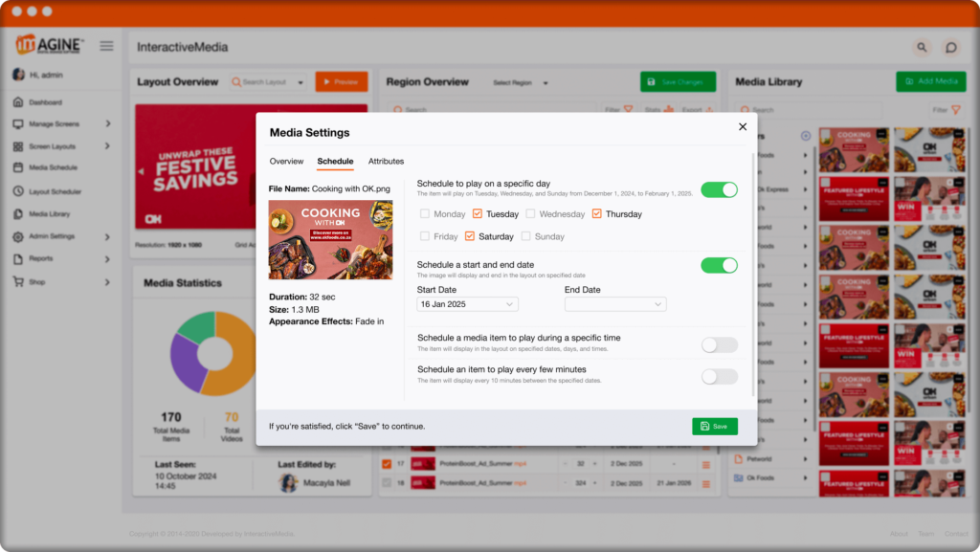Check the Sunday checkbox

coord(526,236)
